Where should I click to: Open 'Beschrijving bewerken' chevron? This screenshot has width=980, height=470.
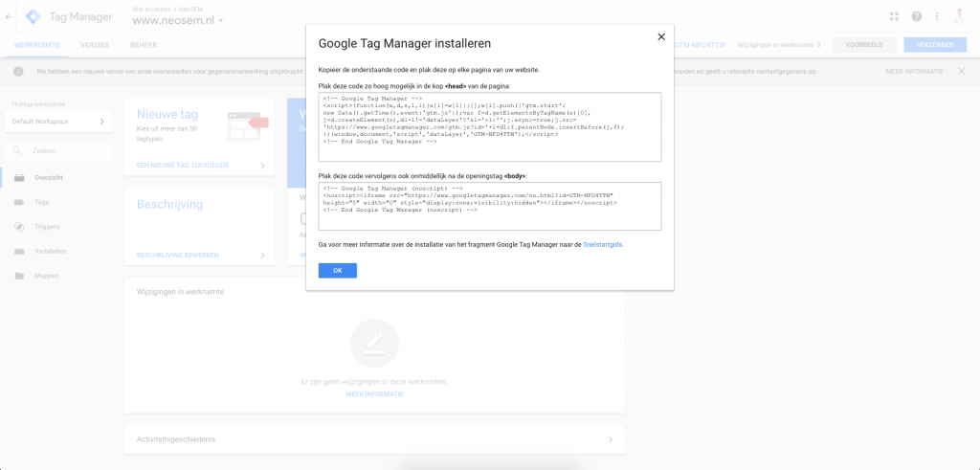click(262, 256)
